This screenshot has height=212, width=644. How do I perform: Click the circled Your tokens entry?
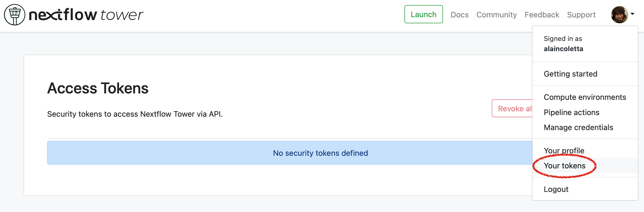tap(565, 166)
